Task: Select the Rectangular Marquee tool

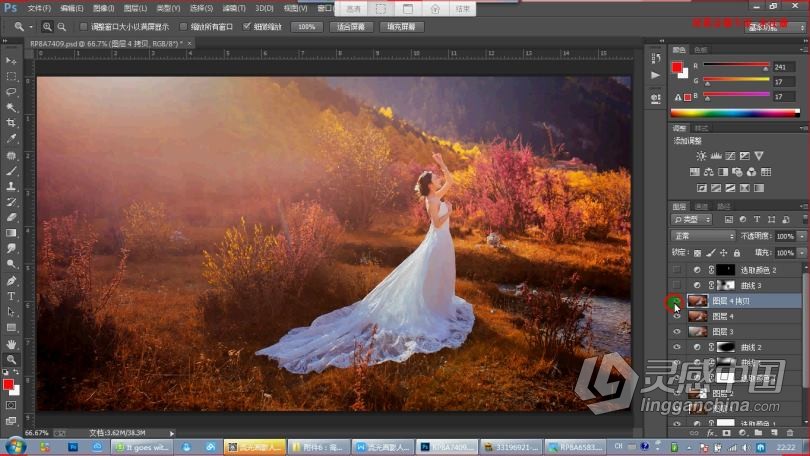Action: click(x=11, y=76)
